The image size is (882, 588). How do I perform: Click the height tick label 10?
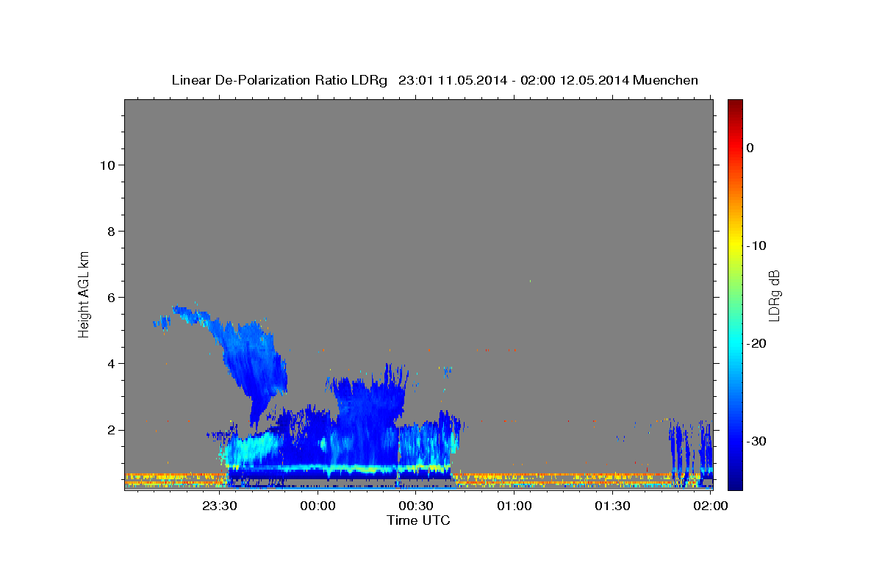[107, 165]
